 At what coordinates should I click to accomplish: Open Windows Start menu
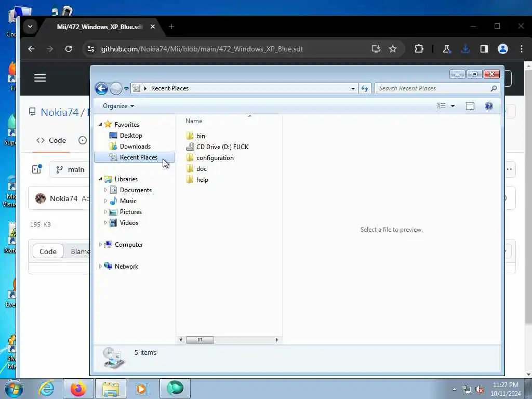point(14,389)
